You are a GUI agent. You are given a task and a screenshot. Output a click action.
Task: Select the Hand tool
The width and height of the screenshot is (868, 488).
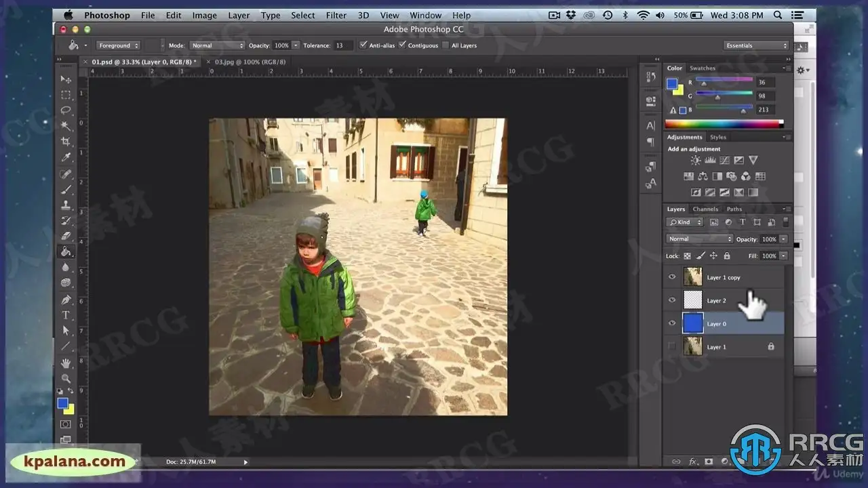point(66,363)
